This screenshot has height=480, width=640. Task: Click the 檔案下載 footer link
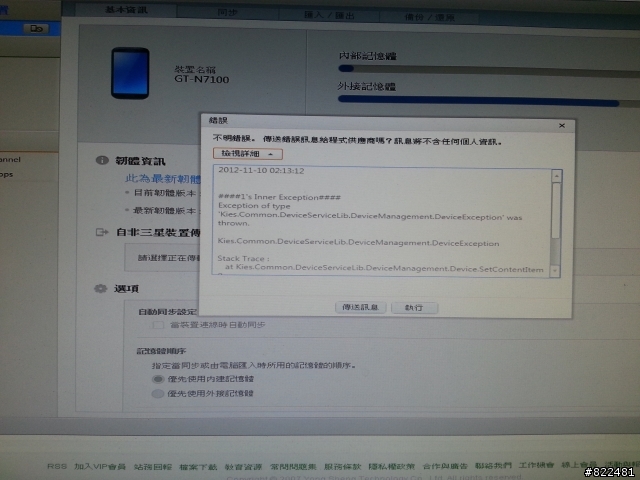[198, 467]
